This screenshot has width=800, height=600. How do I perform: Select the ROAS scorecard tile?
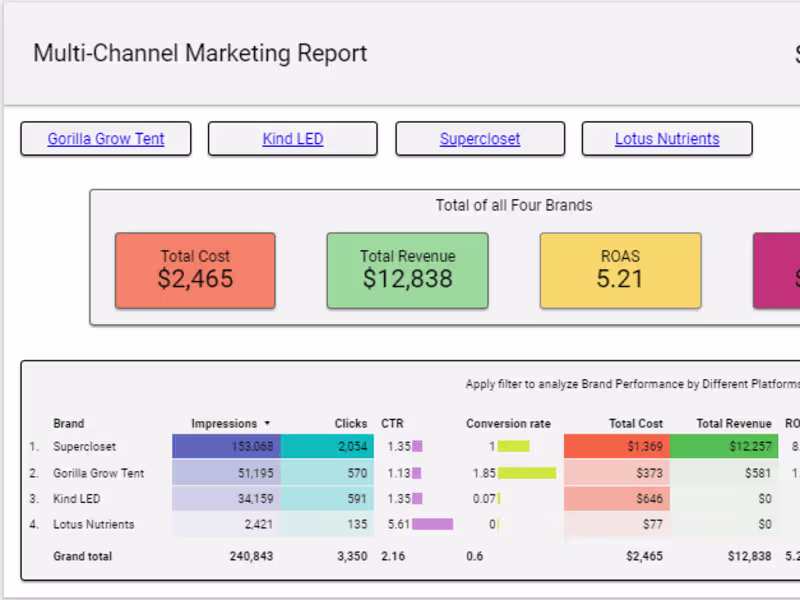pos(620,270)
